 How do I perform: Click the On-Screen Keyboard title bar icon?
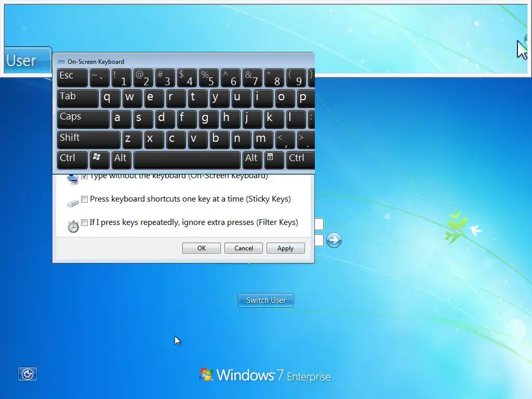click(x=61, y=62)
